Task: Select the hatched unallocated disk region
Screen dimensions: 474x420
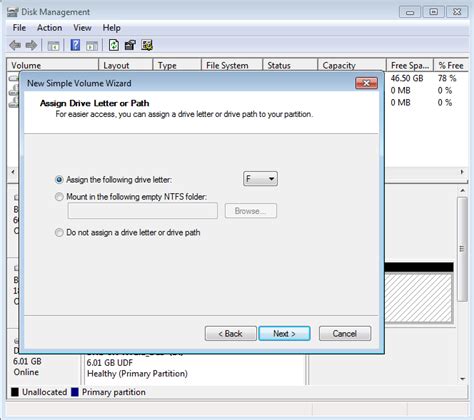Action: (x=419, y=297)
